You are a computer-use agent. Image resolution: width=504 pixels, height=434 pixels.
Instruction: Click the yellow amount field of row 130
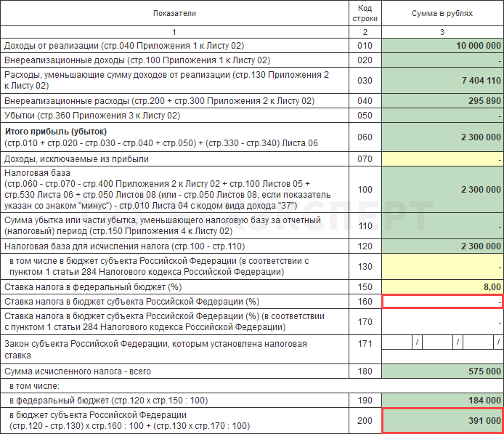coord(442,267)
